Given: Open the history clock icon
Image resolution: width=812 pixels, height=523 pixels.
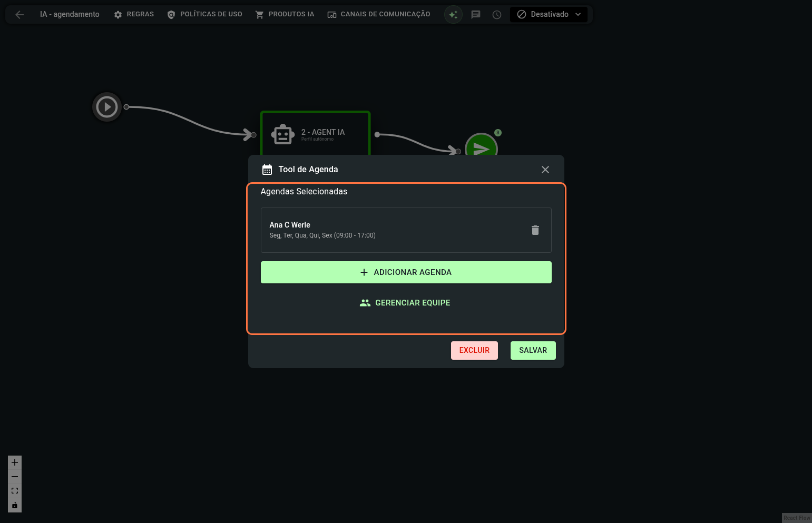Looking at the screenshot, I should [497, 15].
